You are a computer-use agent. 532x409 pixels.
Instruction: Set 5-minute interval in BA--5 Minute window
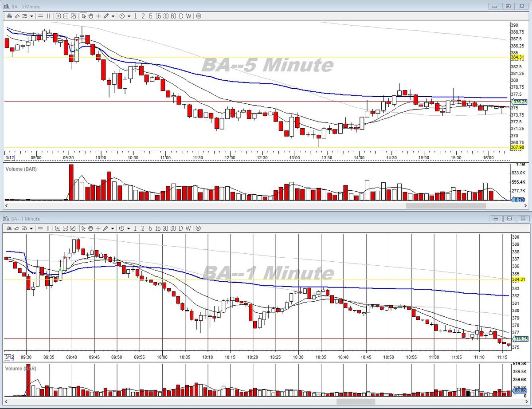[x=151, y=16]
